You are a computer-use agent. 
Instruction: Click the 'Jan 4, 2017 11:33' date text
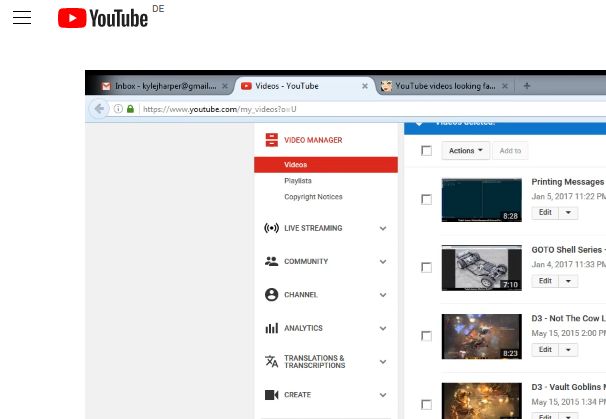[568, 264]
